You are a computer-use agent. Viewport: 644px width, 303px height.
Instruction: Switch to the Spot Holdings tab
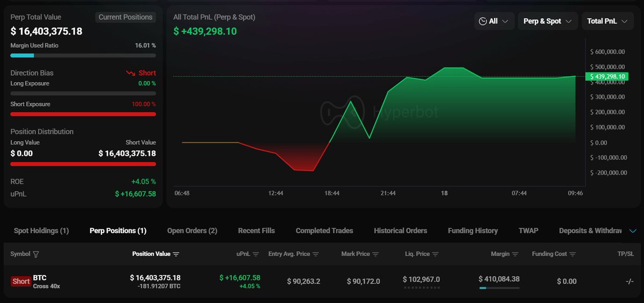coord(41,230)
